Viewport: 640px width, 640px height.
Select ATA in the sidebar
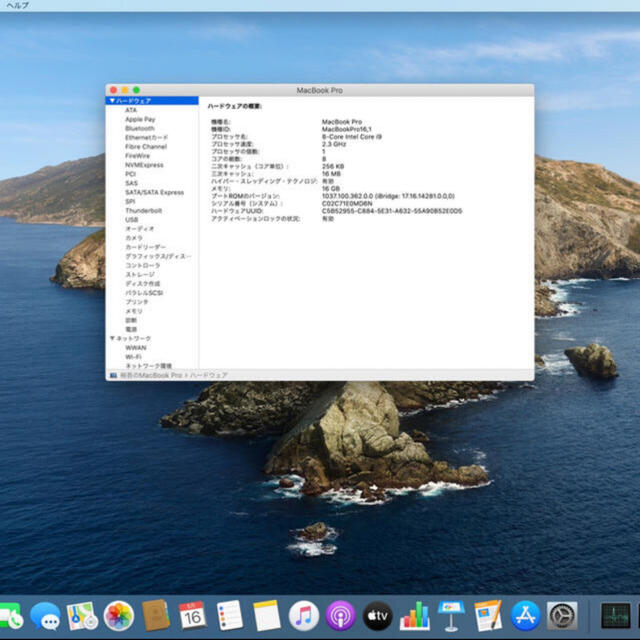(131, 110)
